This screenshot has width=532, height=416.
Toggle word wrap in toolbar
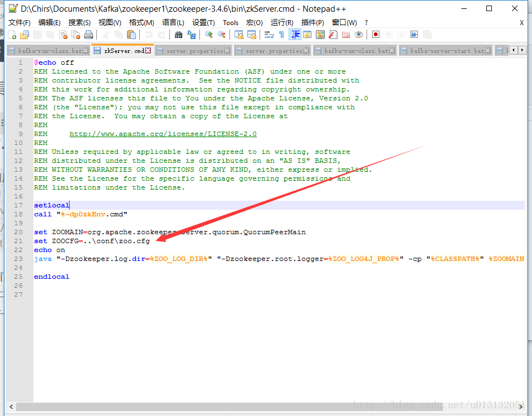[x=269, y=35]
